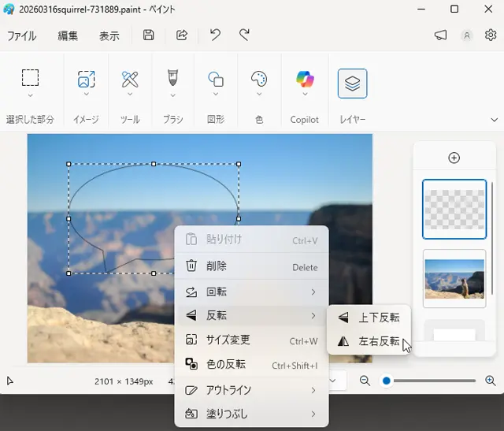
Task: Choose 反転 in the context menu
Action: click(x=251, y=315)
